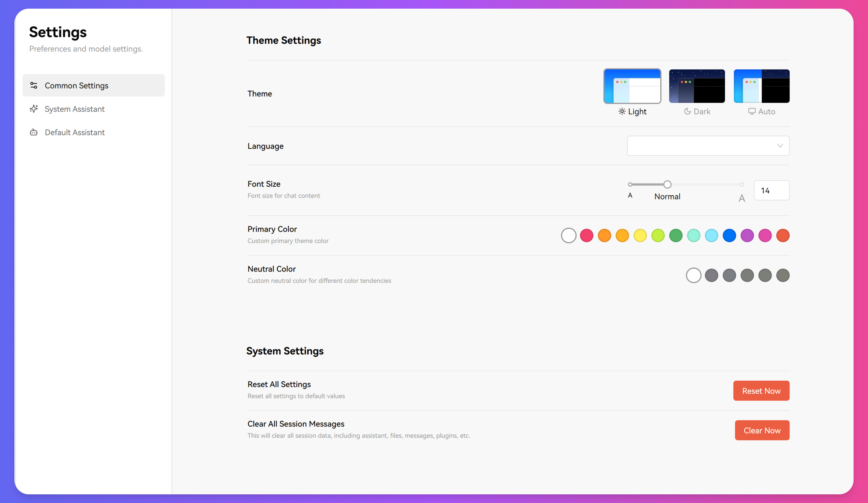Viewport: 868px width, 503px height.
Task: Open Common Settings section
Action: [93, 85]
